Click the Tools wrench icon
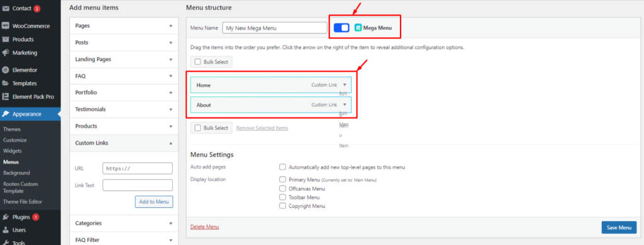Screen dimensions: 644x245 click(6, 242)
